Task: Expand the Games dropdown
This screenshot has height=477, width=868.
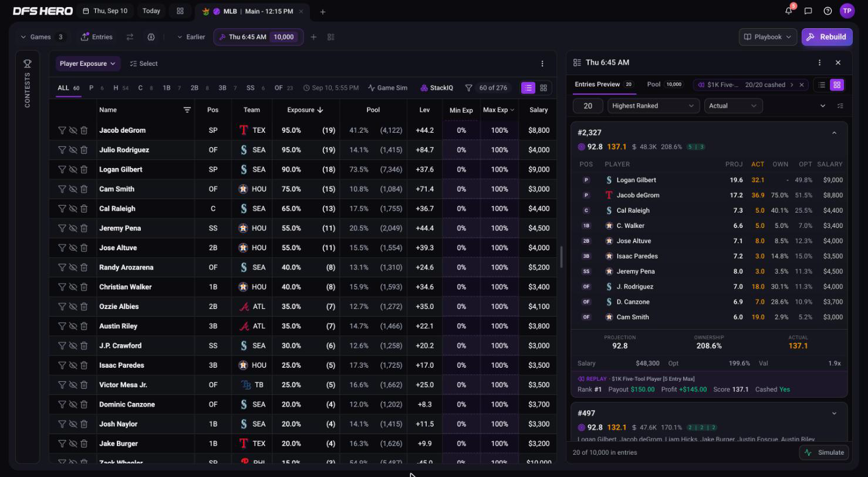Action: point(42,37)
